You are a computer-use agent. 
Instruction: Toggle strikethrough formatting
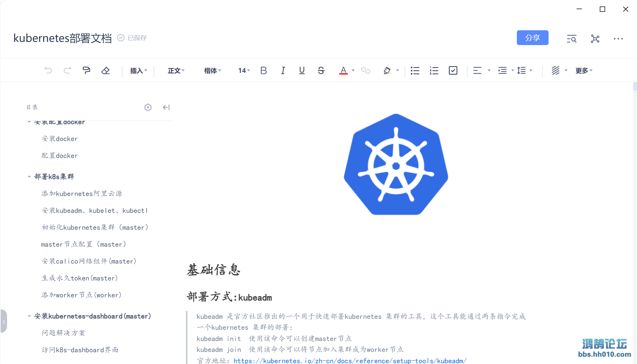pyautogui.click(x=321, y=70)
